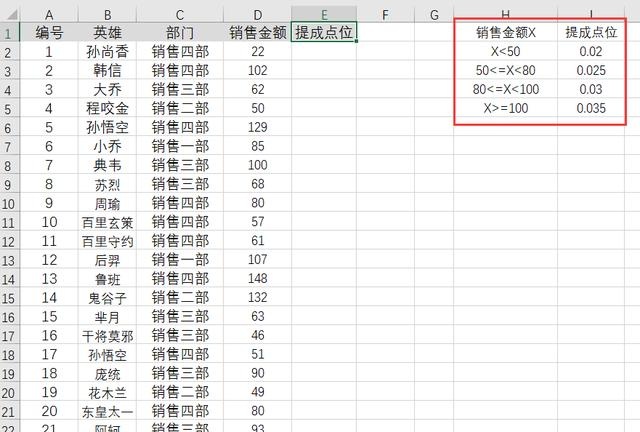Select the cell with name 花木兰
This screenshot has height=432, width=640.
tap(107, 392)
